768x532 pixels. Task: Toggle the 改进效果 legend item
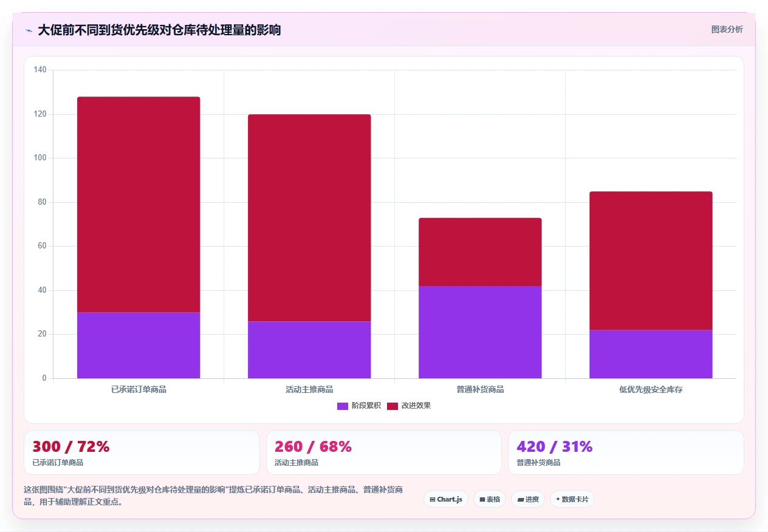pos(409,406)
